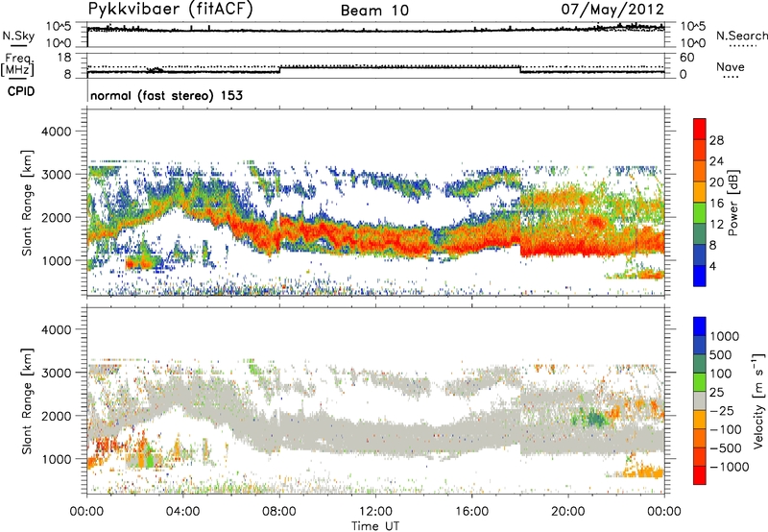Click the "18" tick on frequency axis
The width and height of the screenshot is (768, 532).
pyautogui.click(x=64, y=58)
